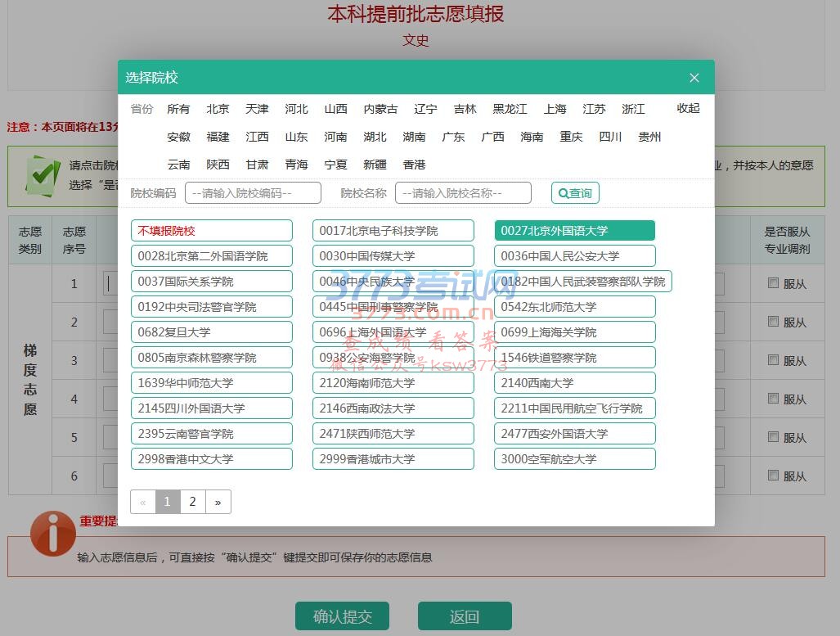Click the next page » arrow
840x636 pixels.
tap(218, 502)
